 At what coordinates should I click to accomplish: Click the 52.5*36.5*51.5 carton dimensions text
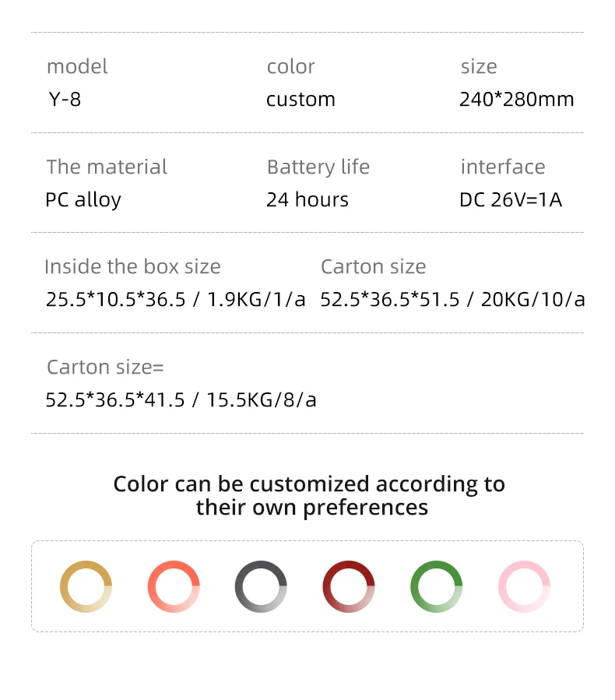pos(452,300)
